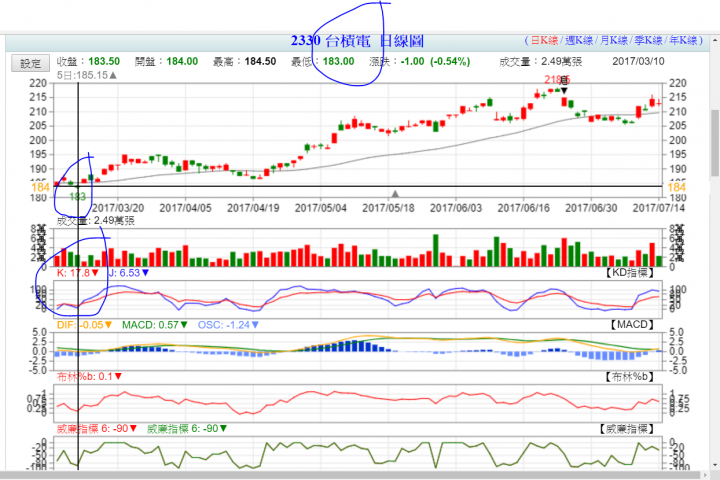
Task: Click the K: 17.8 indicator value
Action: (x=73, y=273)
